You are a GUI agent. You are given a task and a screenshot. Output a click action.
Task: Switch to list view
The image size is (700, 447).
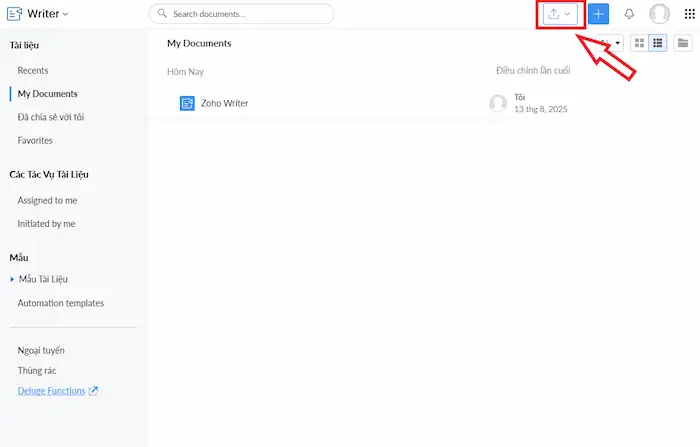(x=658, y=43)
